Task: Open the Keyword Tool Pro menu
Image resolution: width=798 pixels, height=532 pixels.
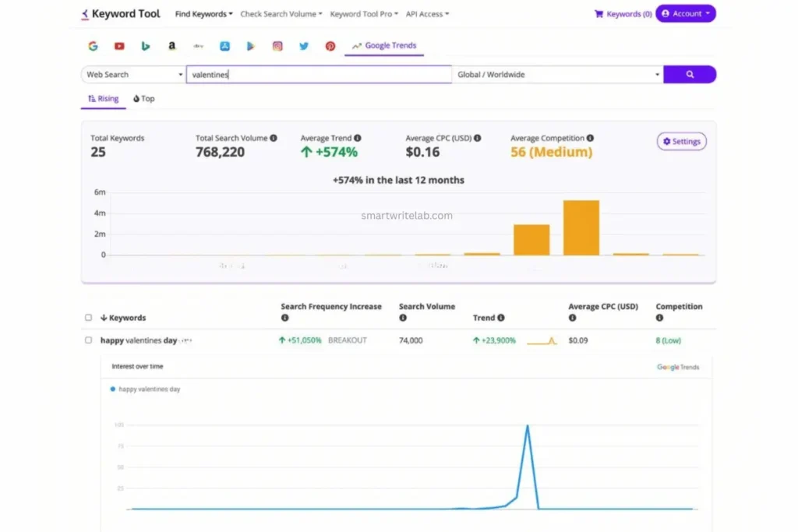Action: pos(364,14)
